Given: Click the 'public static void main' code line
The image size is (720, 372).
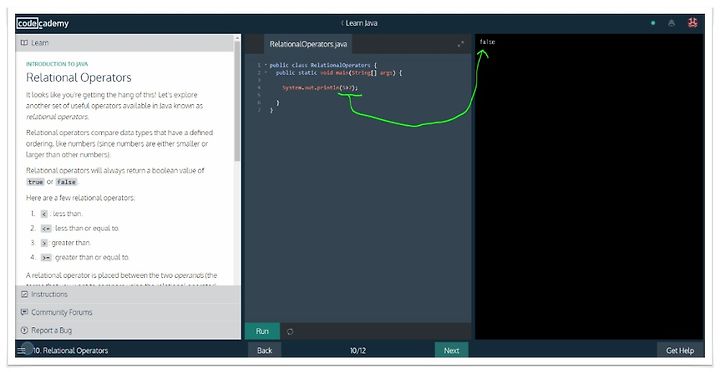Looking at the screenshot, I should [x=339, y=73].
